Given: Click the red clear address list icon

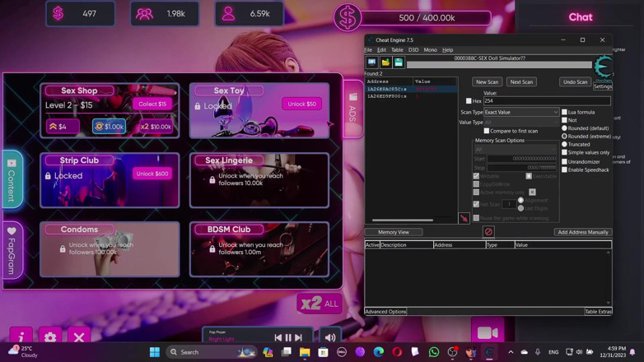Looking at the screenshot, I should point(488,232).
